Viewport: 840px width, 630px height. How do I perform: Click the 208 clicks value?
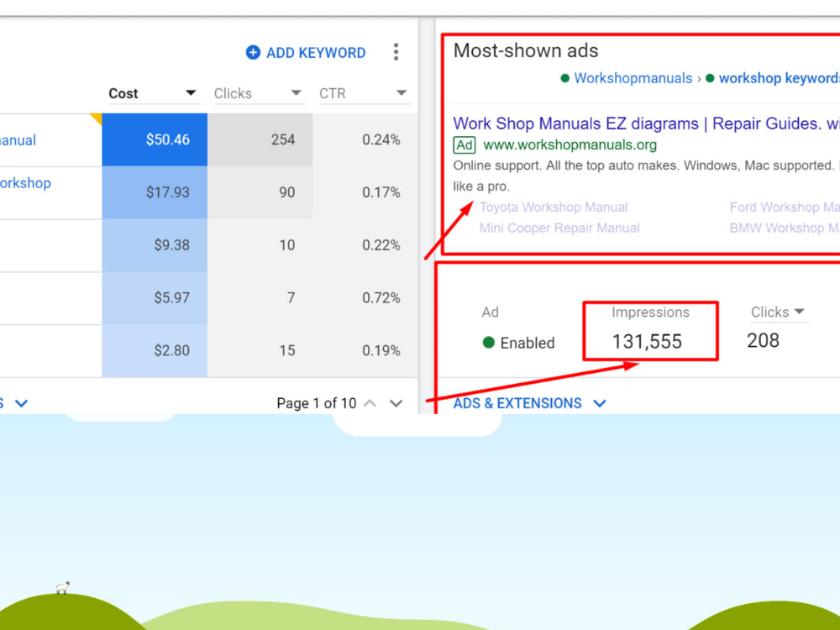coord(763,341)
